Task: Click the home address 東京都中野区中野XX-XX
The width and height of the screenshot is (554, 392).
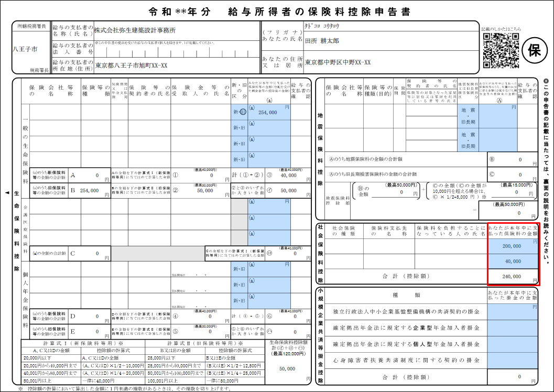Action: coord(338,62)
